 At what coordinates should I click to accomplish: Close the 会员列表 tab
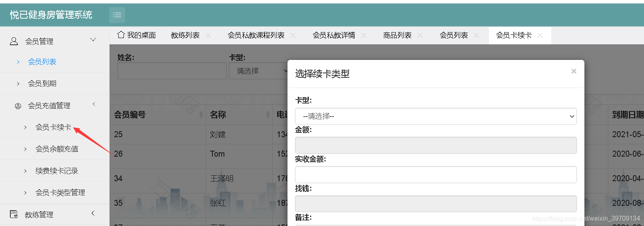[476, 35]
